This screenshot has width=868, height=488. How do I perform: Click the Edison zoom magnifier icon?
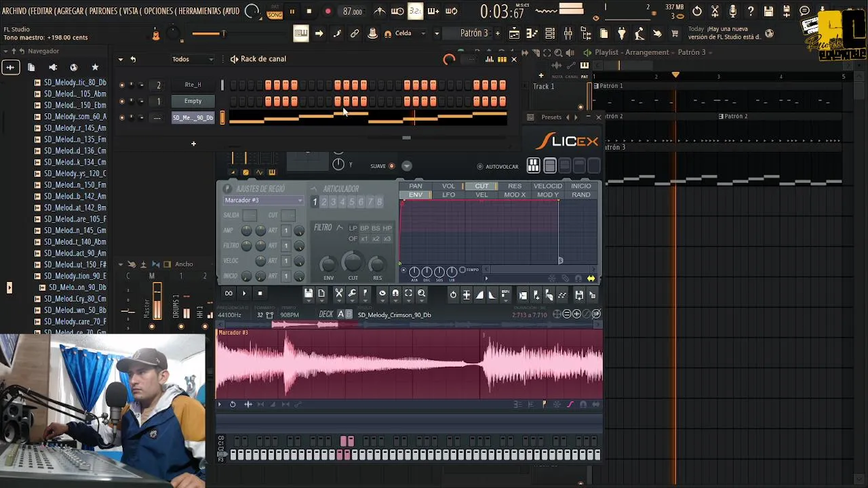[421, 293]
